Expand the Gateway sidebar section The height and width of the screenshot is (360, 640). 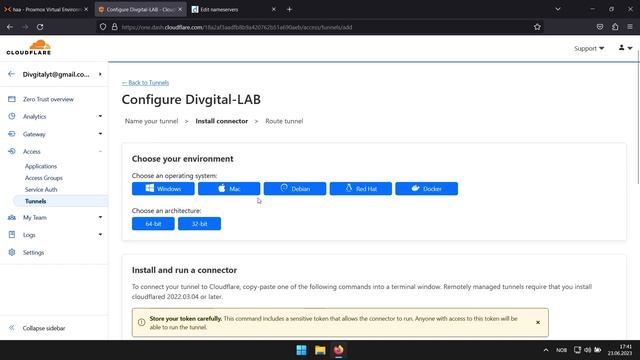pos(55,134)
